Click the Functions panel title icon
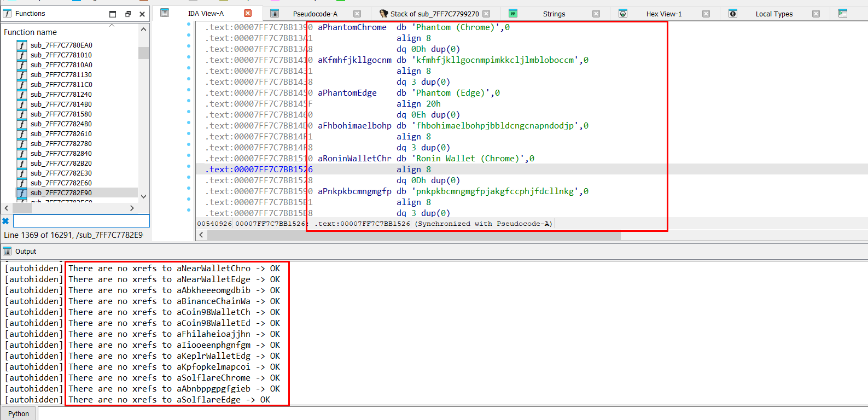This screenshot has height=420, width=868. point(8,13)
